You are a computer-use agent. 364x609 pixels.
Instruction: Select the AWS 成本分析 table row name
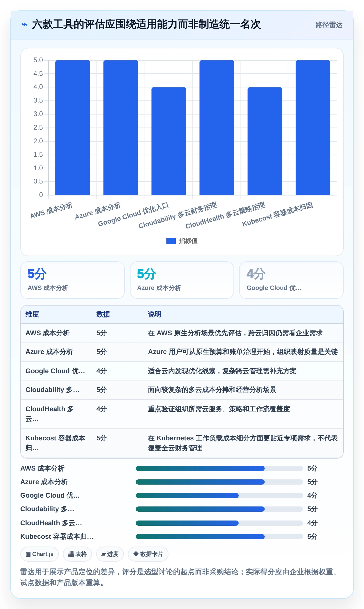pyautogui.click(x=48, y=333)
